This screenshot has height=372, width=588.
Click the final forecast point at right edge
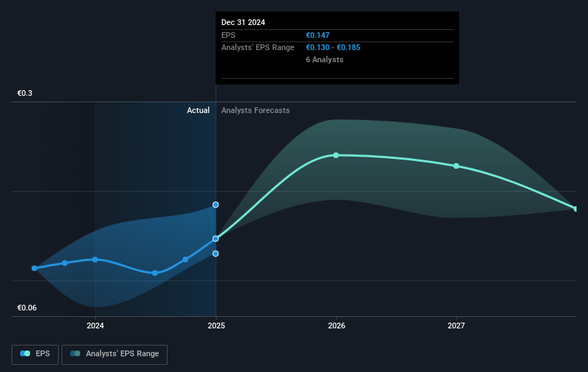pyautogui.click(x=576, y=209)
